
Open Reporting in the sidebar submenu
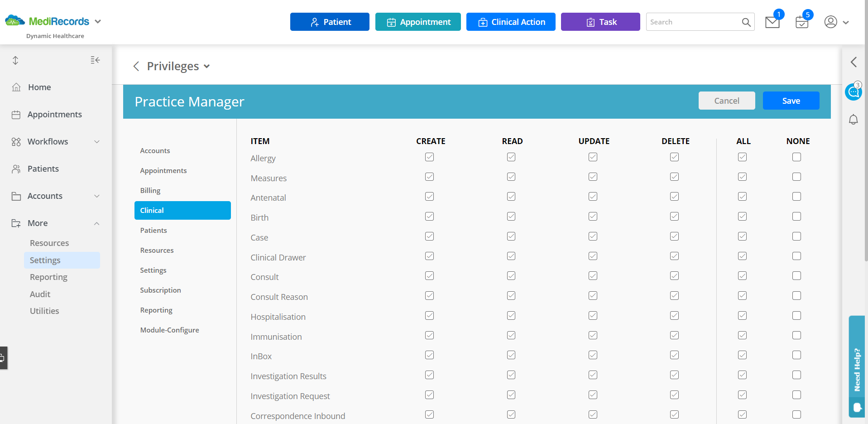tap(48, 277)
